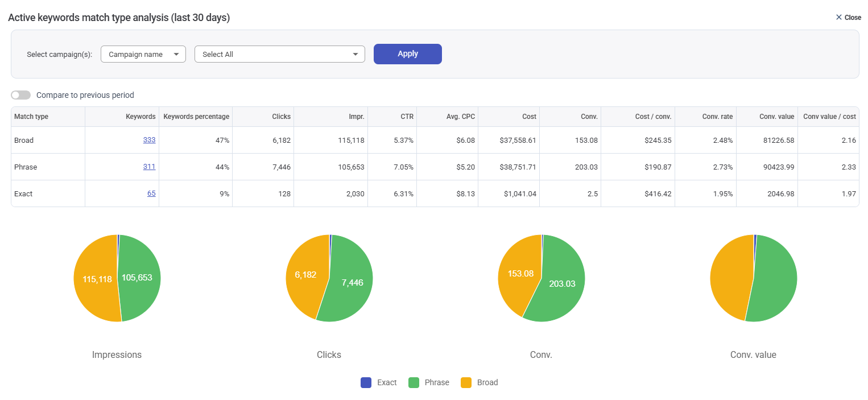Close the match type analysis panel
Viewport: 868px width, 400px height.
pos(848,18)
